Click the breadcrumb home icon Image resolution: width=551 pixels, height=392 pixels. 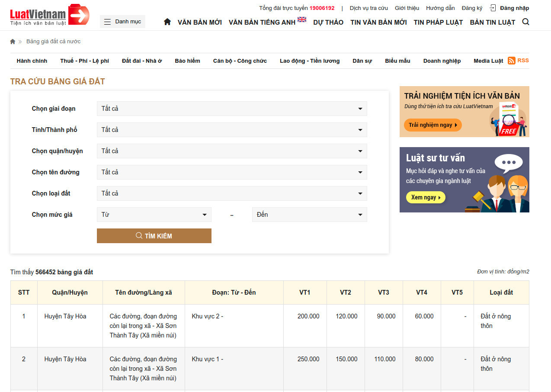pyautogui.click(x=13, y=42)
